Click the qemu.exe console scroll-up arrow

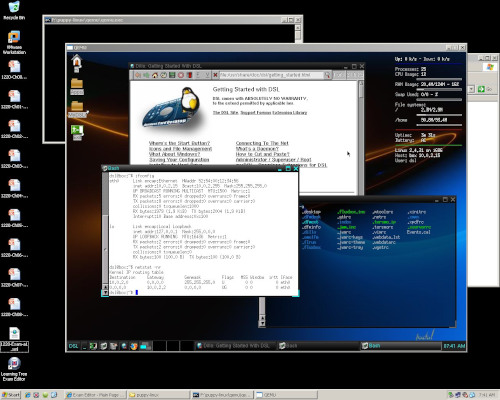pyautogui.click(x=298, y=28)
